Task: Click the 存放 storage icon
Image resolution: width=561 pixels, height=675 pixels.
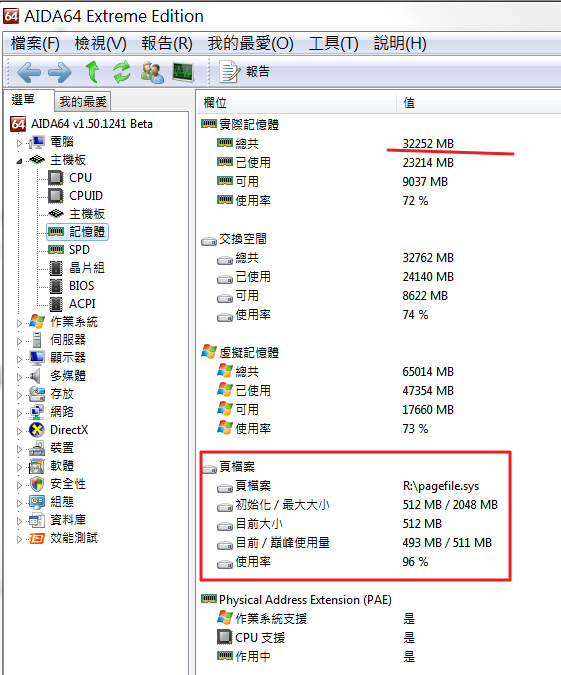Action: (x=37, y=394)
